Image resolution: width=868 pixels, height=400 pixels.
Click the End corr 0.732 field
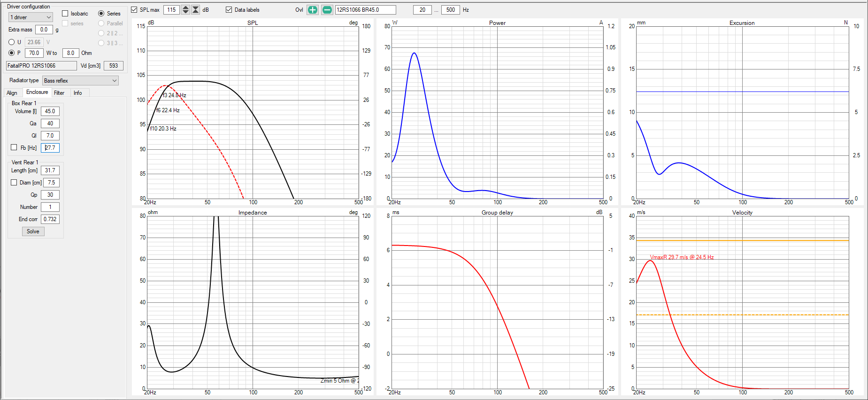tap(50, 219)
